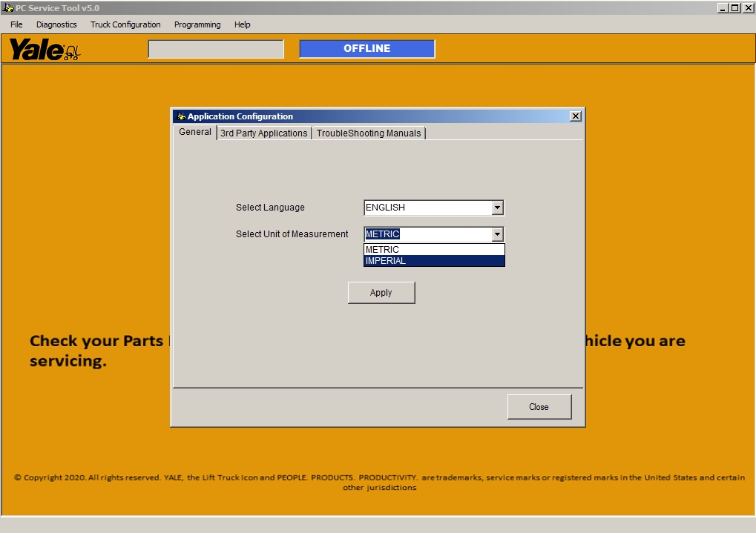756x533 pixels.
Task: Open the File menu
Action: [16, 24]
